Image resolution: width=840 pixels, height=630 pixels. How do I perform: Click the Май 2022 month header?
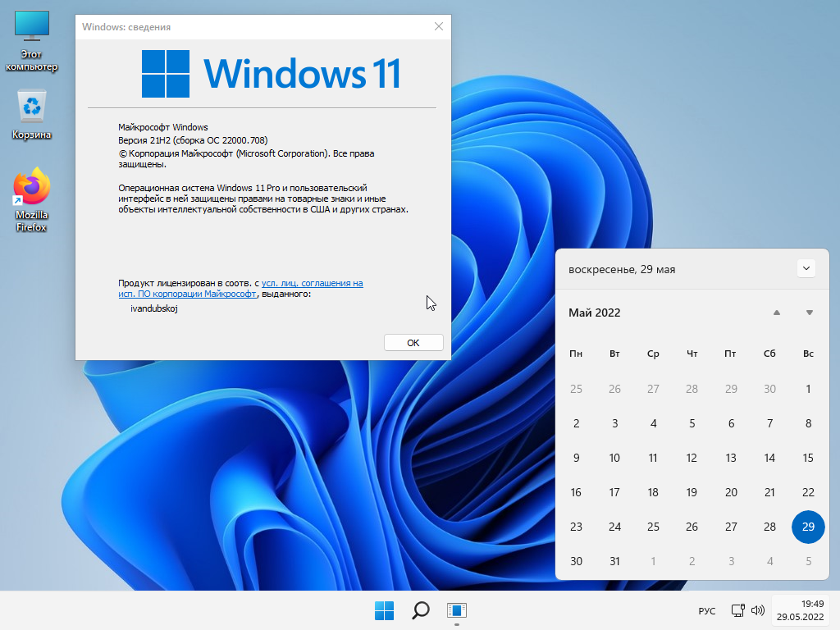595,313
